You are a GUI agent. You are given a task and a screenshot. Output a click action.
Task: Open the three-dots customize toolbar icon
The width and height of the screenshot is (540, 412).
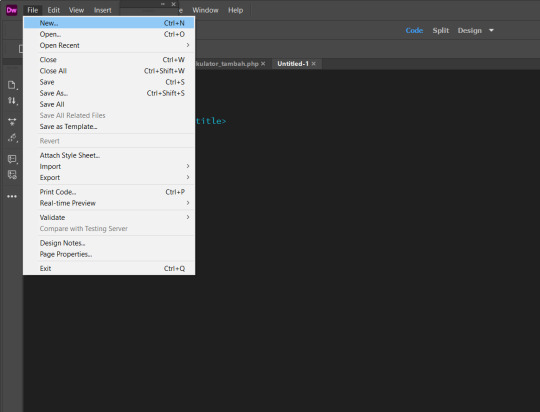[x=12, y=196]
